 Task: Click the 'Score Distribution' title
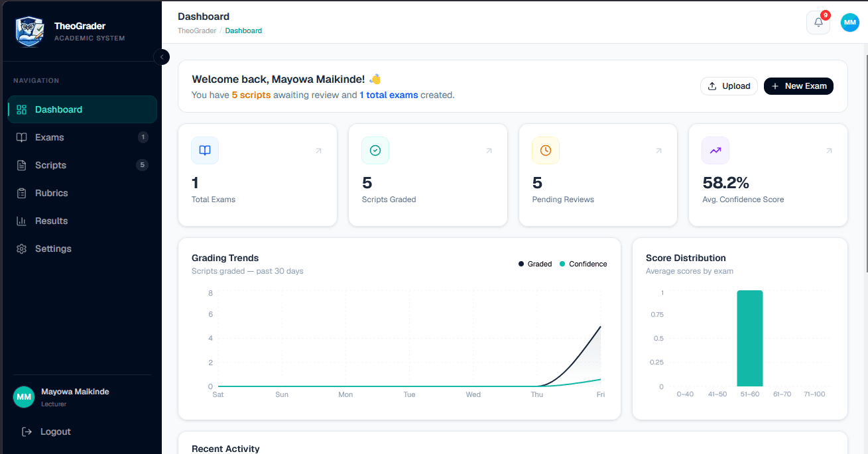(686, 258)
